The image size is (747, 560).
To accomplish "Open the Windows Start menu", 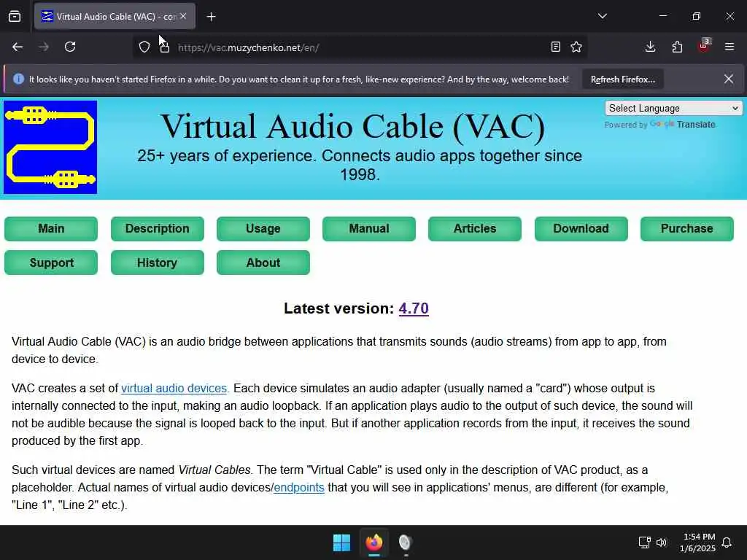I will [341, 542].
